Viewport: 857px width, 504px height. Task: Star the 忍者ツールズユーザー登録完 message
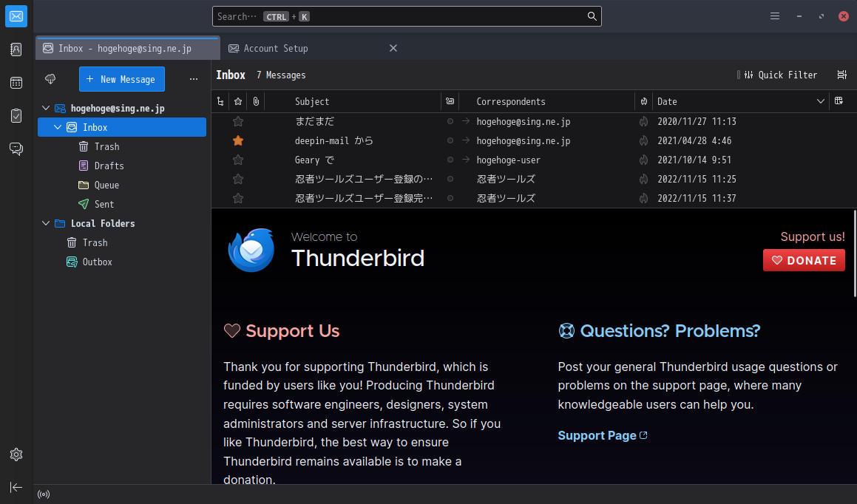[238, 198]
